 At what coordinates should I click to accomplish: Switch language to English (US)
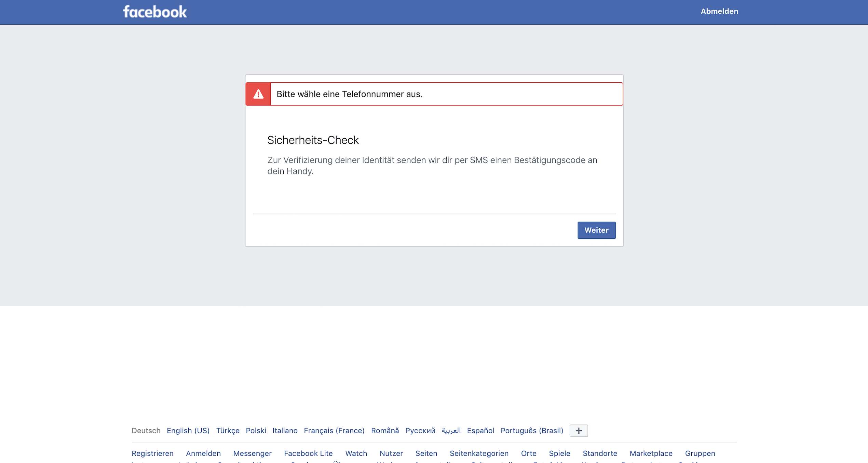click(x=188, y=431)
